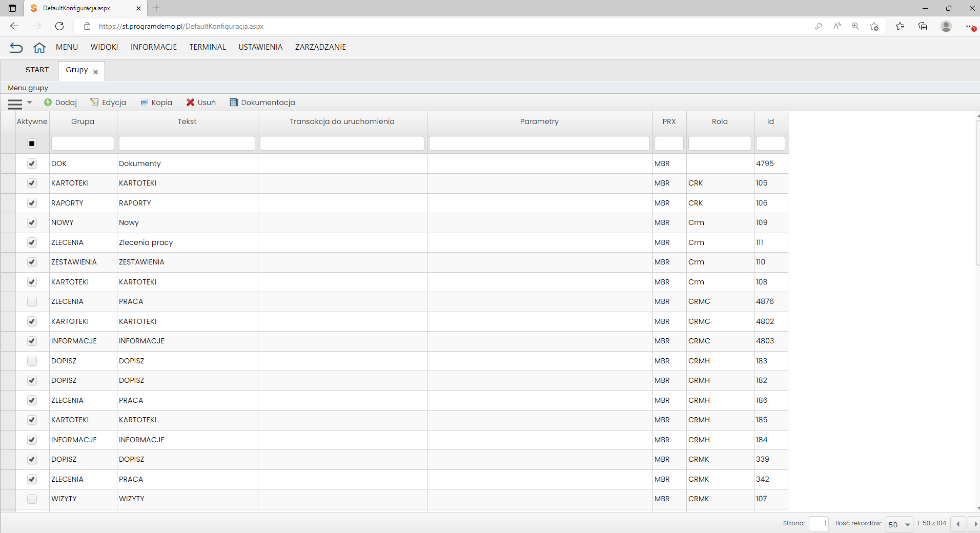The image size is (980, 533).
Task: Open a new browser tab
Action: coord(156,8)
